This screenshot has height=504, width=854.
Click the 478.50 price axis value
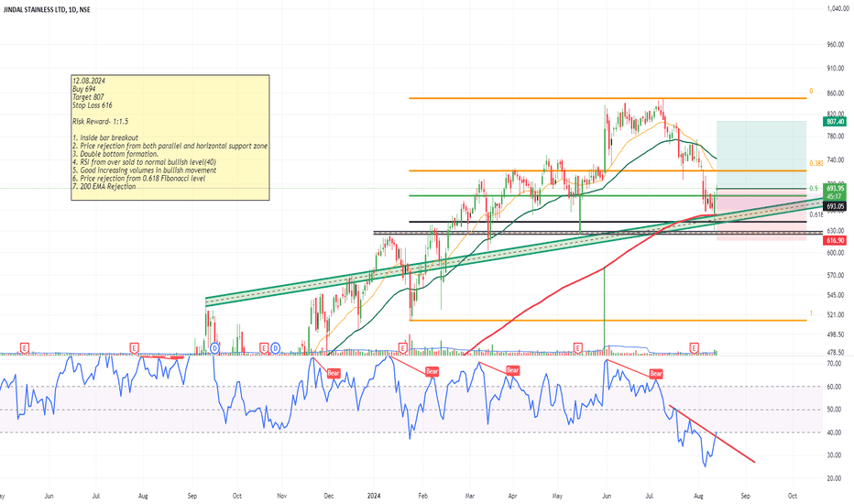836,353
